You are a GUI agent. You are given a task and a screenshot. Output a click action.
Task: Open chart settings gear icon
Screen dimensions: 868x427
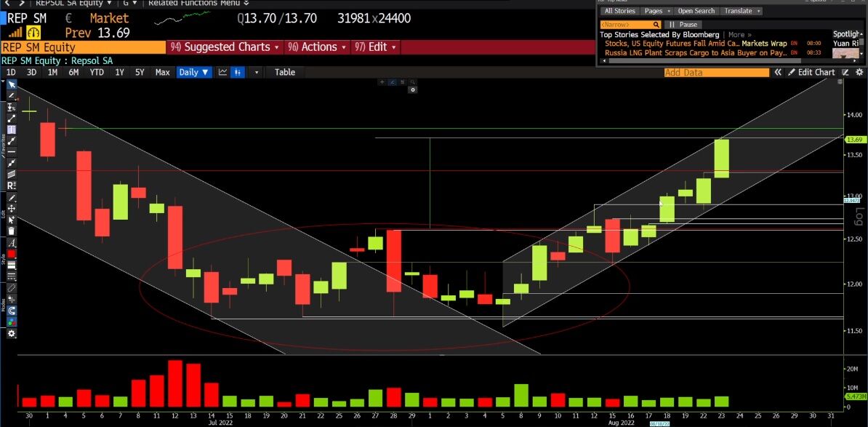(x=859, y=73)
